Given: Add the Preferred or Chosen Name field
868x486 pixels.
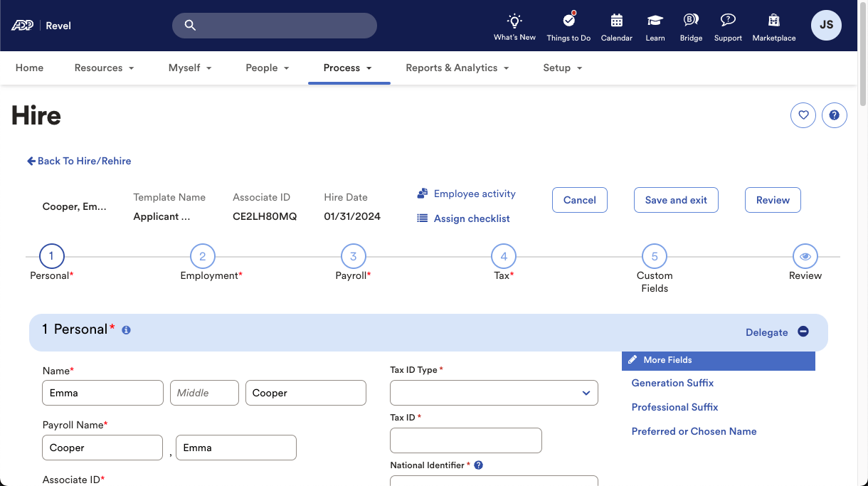Looking at the screenshot, I should click(x=694, y=431).
